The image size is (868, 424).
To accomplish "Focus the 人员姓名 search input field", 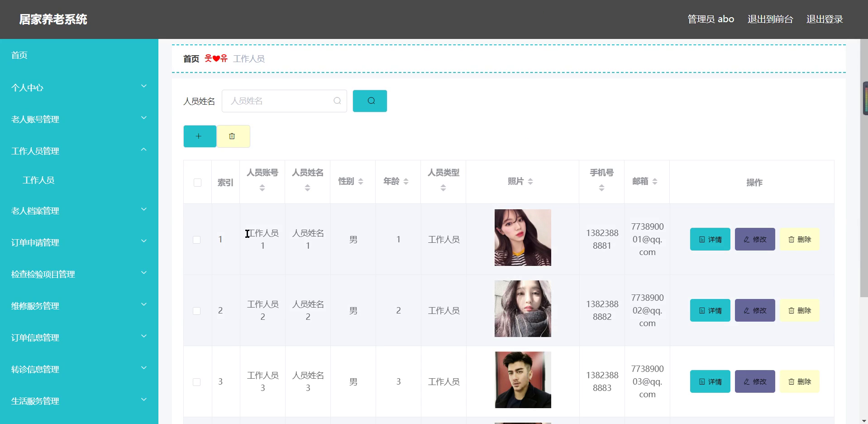I will click(x=284, y=101).
